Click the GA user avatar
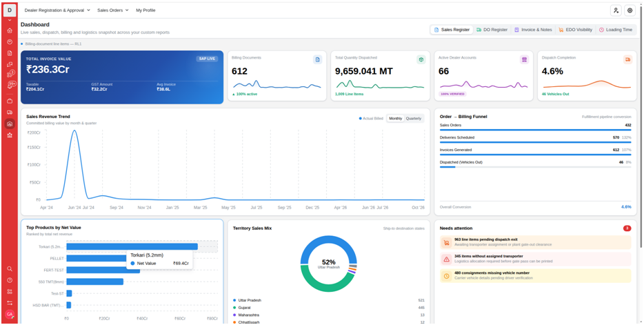644x325 pixels. click(10, 314)
